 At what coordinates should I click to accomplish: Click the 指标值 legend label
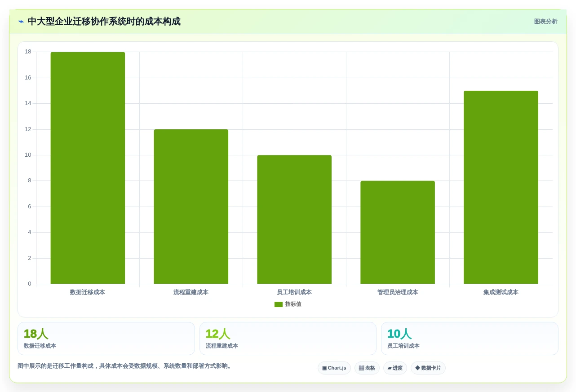tap(293, 304)
